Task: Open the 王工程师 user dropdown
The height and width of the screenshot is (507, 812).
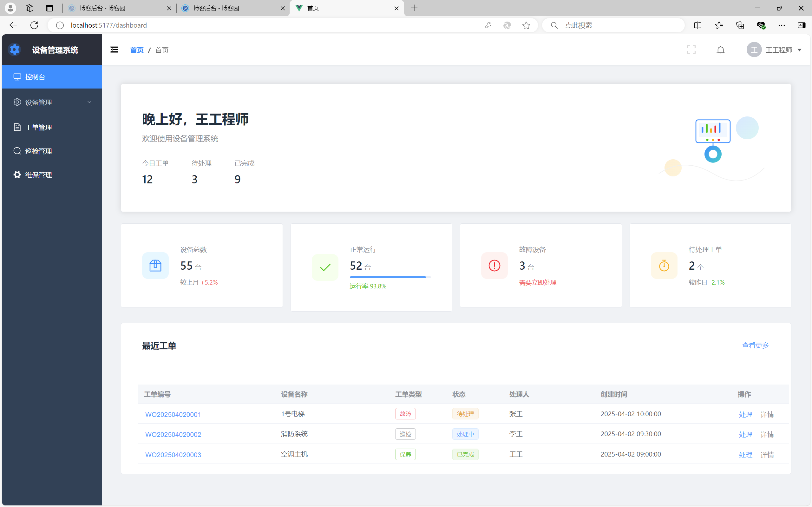Action: (775, 50)
